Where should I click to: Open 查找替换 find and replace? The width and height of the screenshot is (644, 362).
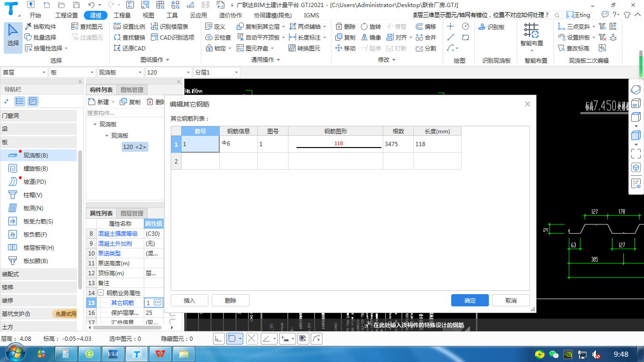[130, 37]
